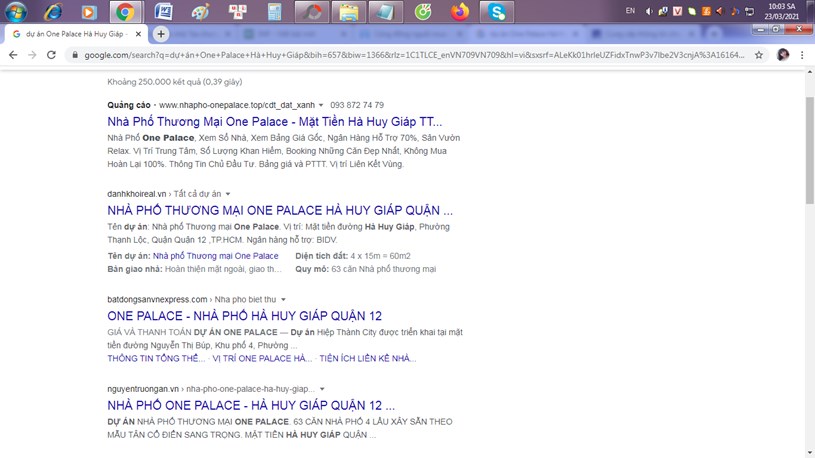
Task: Open Skype from the taskbar
Action: (497, 11)
